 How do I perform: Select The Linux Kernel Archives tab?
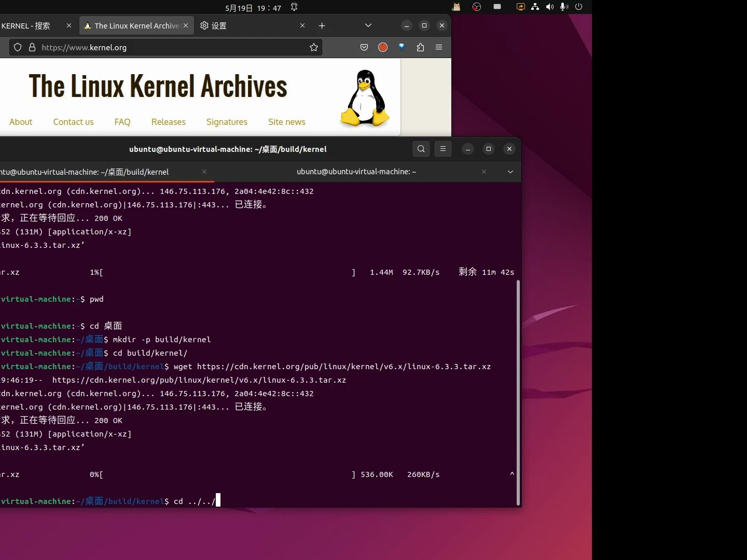click(137, 25)
